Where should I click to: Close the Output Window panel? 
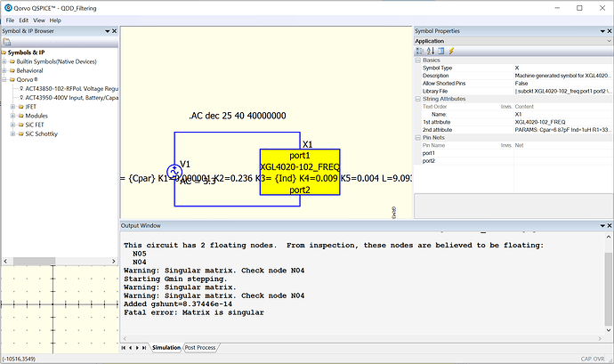point(610,226)
